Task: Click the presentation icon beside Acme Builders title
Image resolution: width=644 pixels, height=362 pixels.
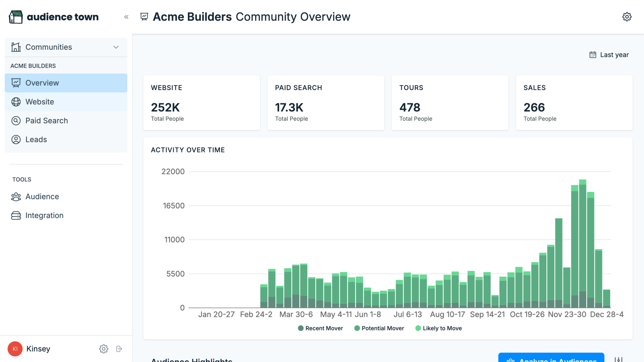Action: [144, 17]
